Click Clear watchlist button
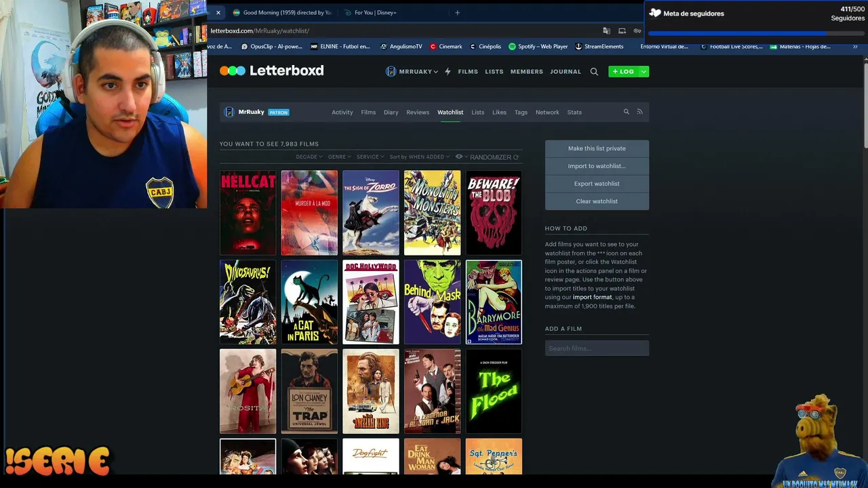 597,201
